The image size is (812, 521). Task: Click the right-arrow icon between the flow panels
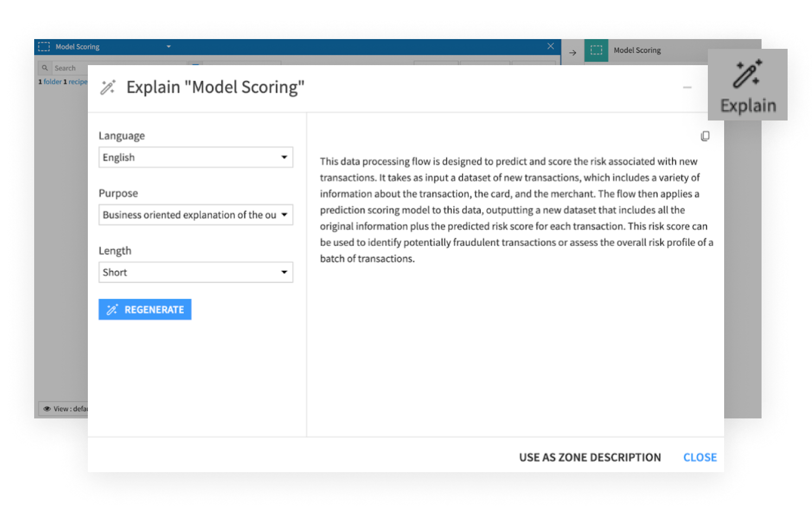[572, 52]
